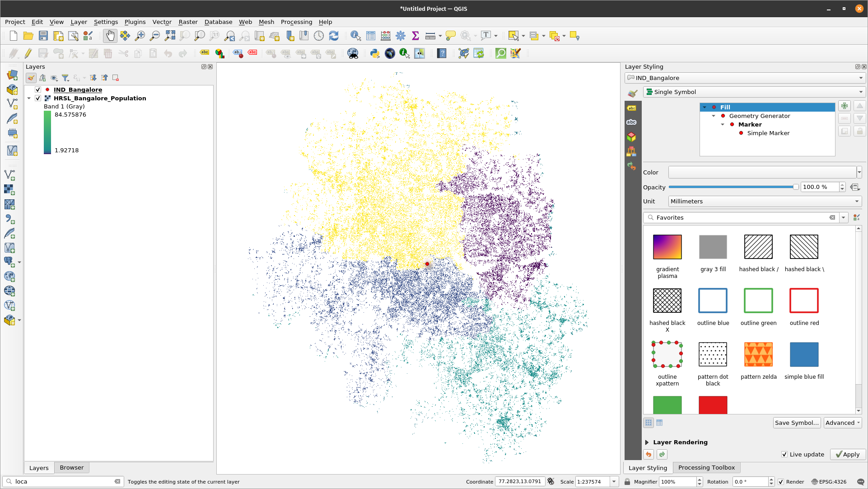This screenshot has height=489, width=868.
Task: Toggle visibility of HRSL_Bangalore_Population layer
Action: 38,98
